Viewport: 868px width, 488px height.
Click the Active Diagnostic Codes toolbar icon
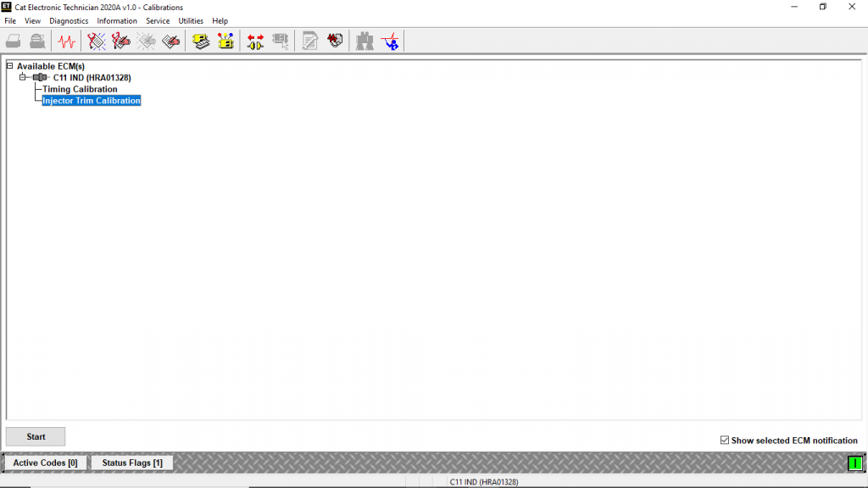97,41
